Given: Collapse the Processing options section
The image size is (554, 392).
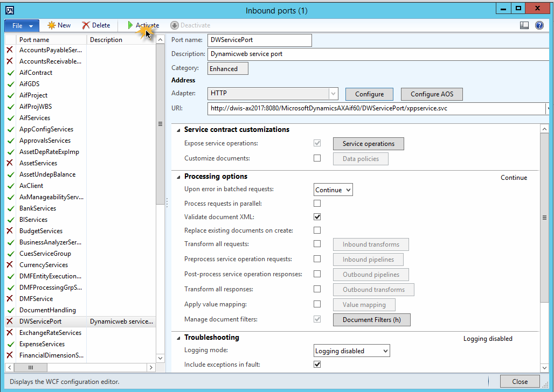Looking at the screenshot, I should tap(178, 177).
